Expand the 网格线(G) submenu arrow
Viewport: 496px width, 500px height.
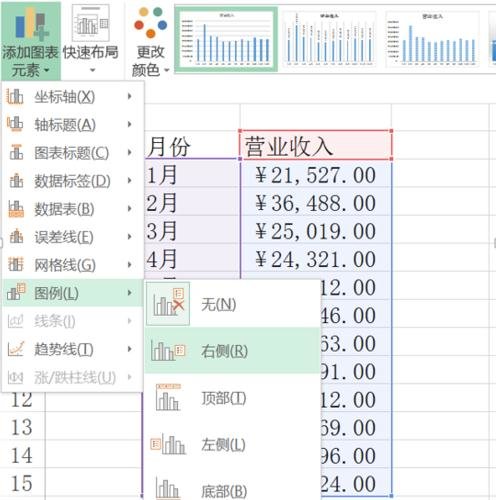(x=130, y=264)
